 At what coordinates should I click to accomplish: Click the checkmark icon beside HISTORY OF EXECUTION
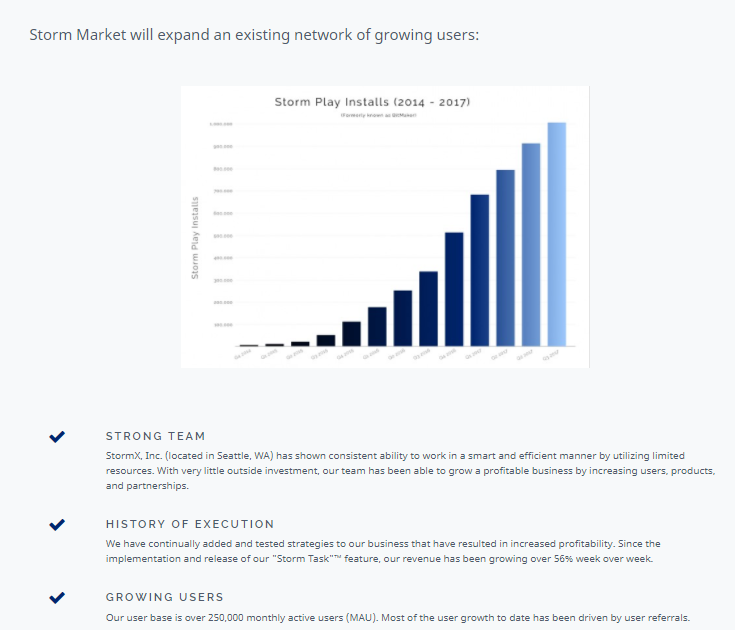coord(57,525)
